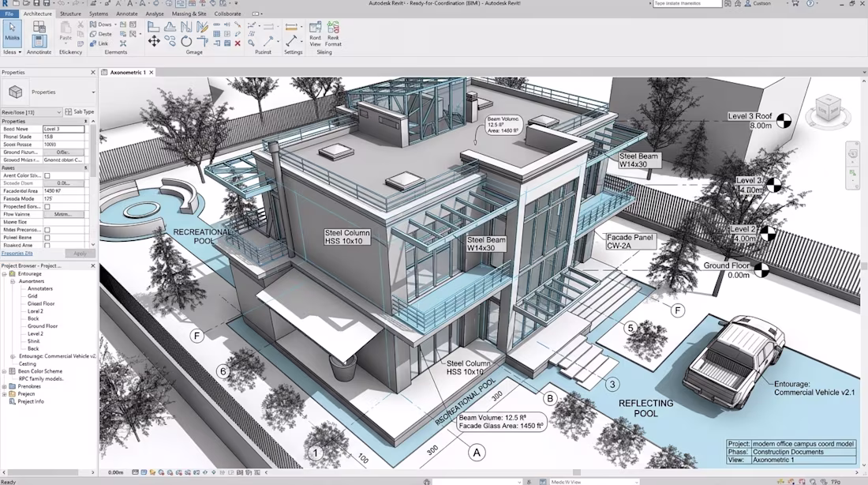Click the shopping cart icon in title bar
The height and width of the screenshot is (485, 868).
pyautogui.click(x=795, y=3)
